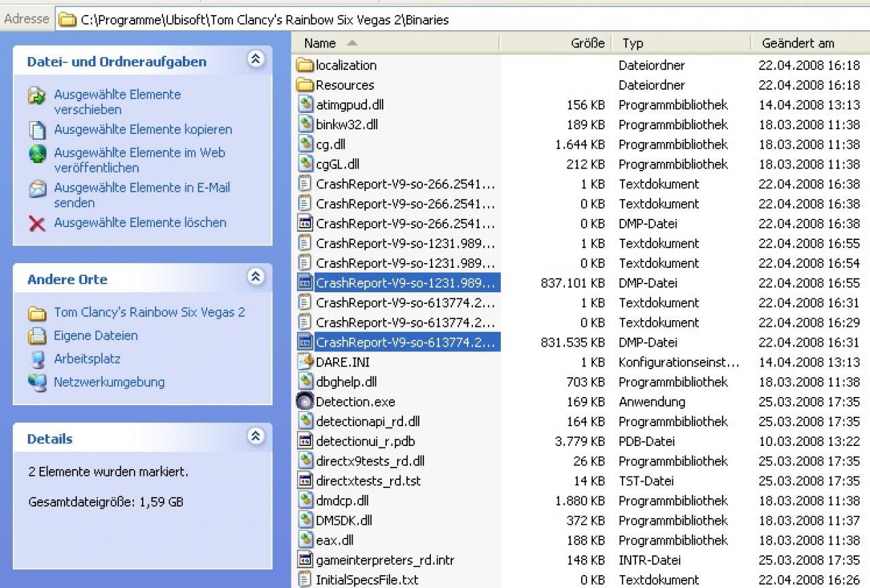Image resolution: width=870 pixels, height=588 pixels.
Task: Click the 1.644 KB size of cg.dll
Action: [x=580, y=144]
